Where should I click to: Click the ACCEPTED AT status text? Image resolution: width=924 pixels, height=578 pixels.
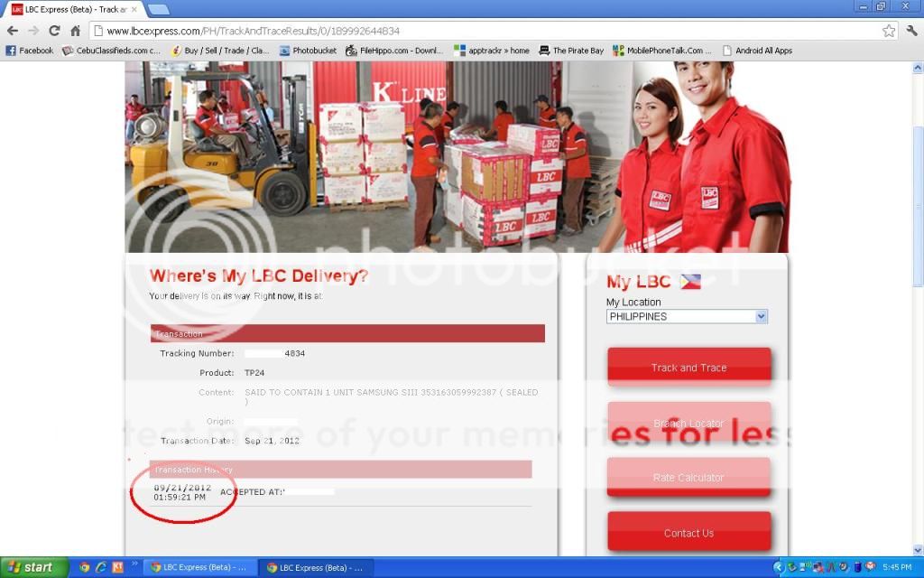pyautogui.click(x=253, y=492)
